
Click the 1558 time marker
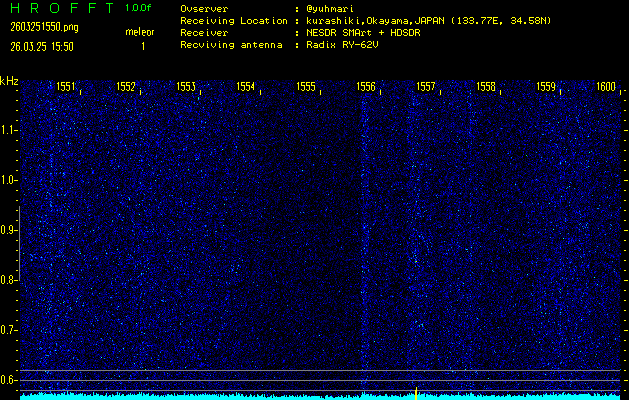[486, 86]
